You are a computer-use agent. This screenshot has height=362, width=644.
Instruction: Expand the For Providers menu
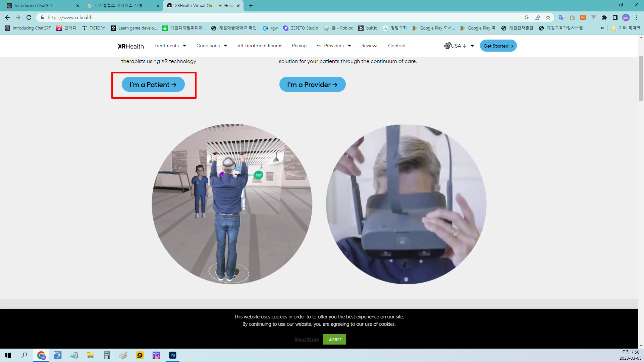334,46
